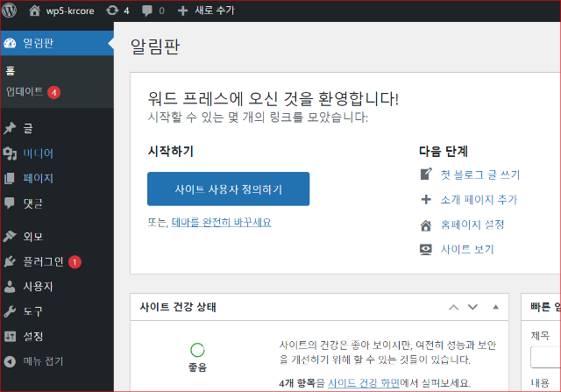
Task: Open the 페이지 menu
Action: [39, 178]
